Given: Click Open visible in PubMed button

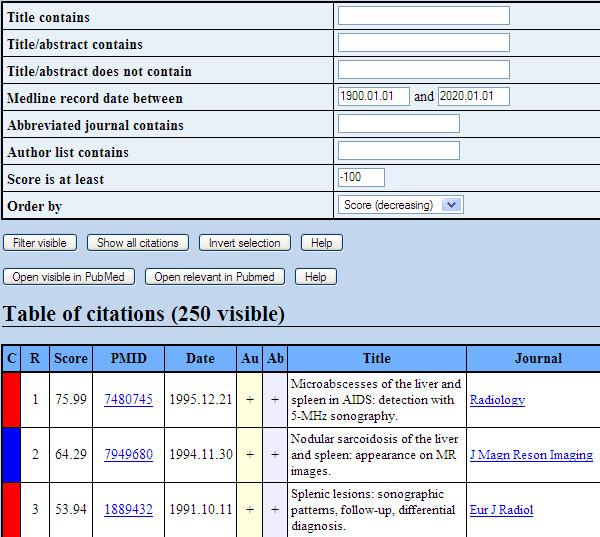Looking at the screenshot, I should coord(69,277).
